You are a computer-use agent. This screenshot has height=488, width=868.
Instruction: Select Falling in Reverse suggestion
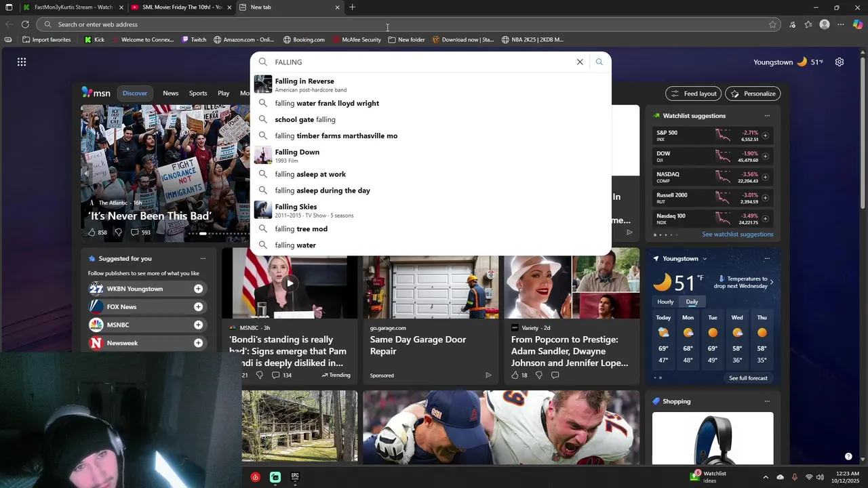431,84
